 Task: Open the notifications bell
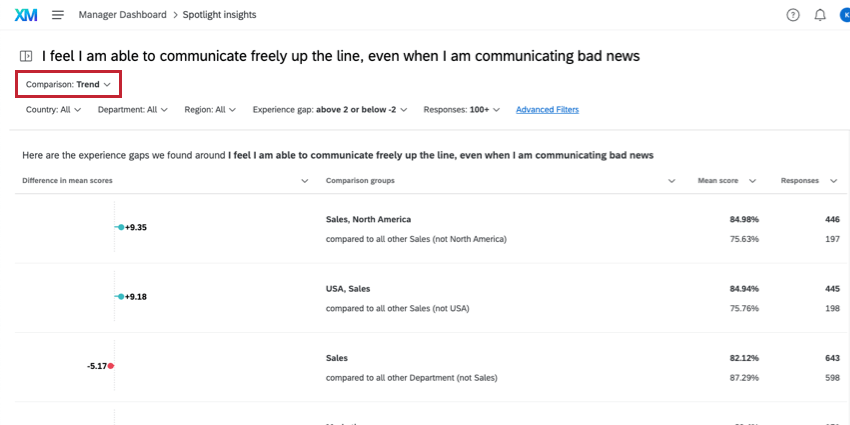coord(820,15)
